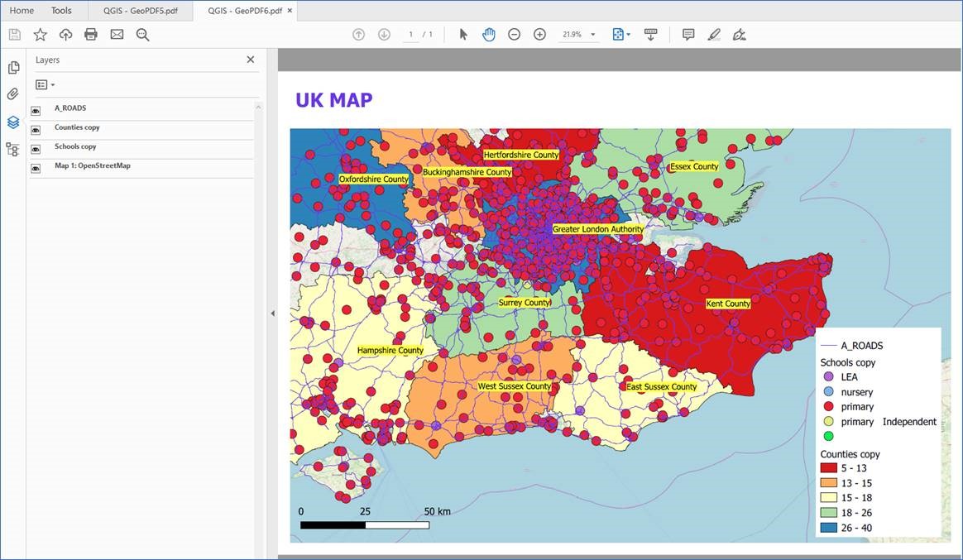The height and width of the screenshot is (560, 963).
Task: Open the Fill & Sign tool
Action: point(739,34)
